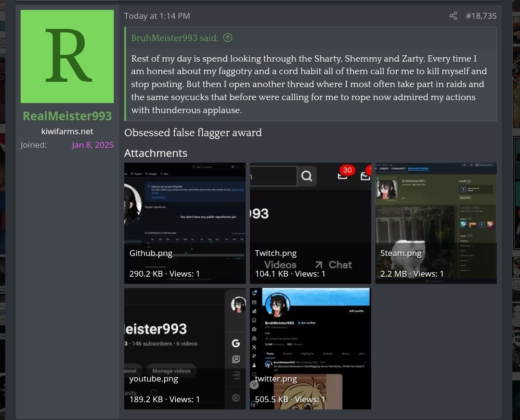The height and width of the screenshot is (420, 520).
Task: Click the Google G icon in the YouTube screenshot
Action: [236, 343]
